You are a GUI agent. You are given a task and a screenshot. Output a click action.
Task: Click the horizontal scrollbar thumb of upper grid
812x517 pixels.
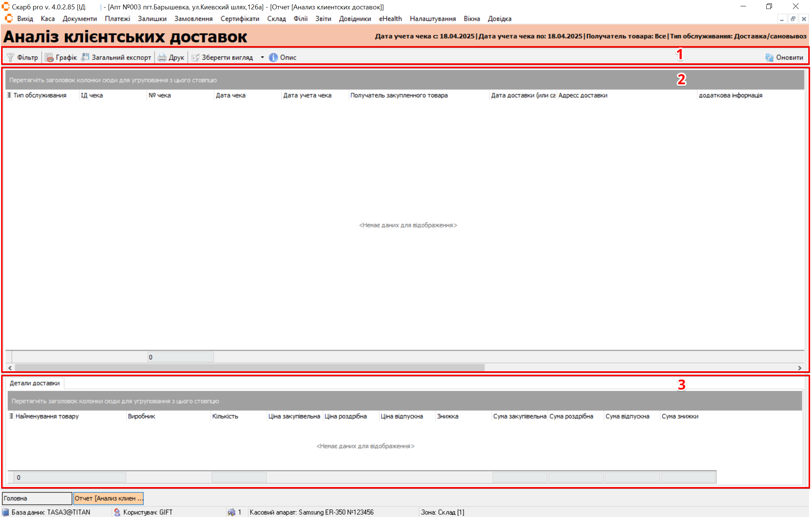pyautogui.click(x=249, y=368)
